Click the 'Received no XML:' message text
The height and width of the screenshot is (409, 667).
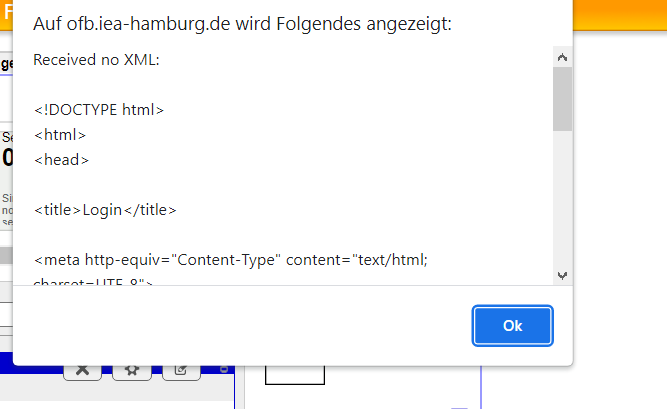click(x=96, y=60)
